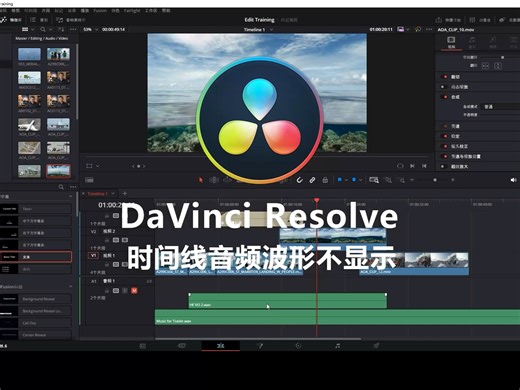Open the Fusion menu in menu bar

click(x=100, y=11)
